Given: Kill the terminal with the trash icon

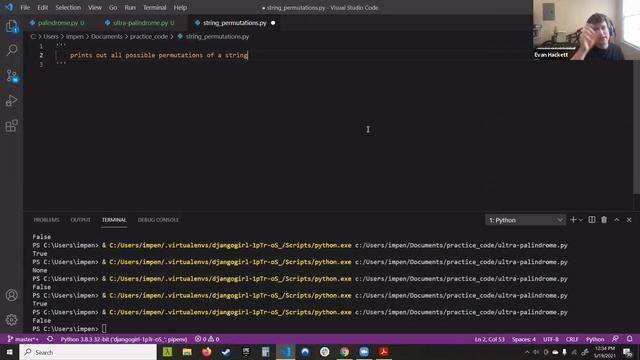Looking at the screenshot, I should click(604, 220).
